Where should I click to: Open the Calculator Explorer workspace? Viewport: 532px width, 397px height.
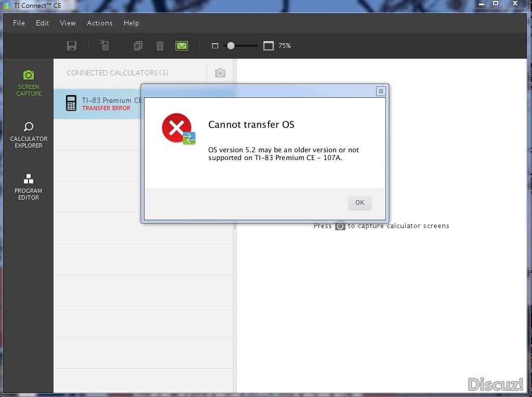pyautogui.click(x=29, y=135)
